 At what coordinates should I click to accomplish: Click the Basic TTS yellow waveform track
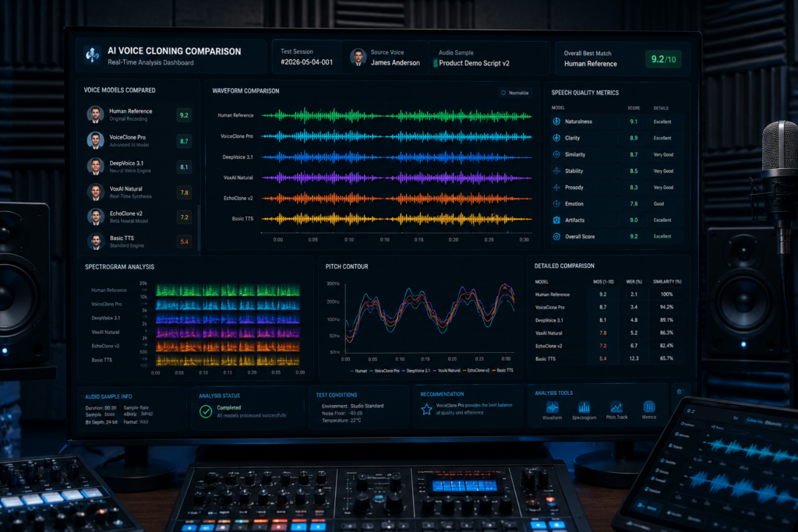pyautogui.click(x=397, y=219)
